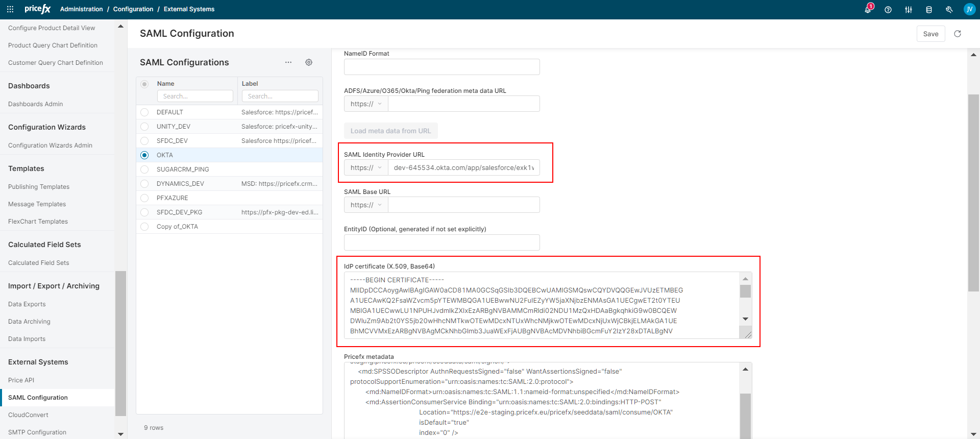Click the database icon in top bar
Image resolution: width=980 pixels, height=439 pixels.
[929, 10]
